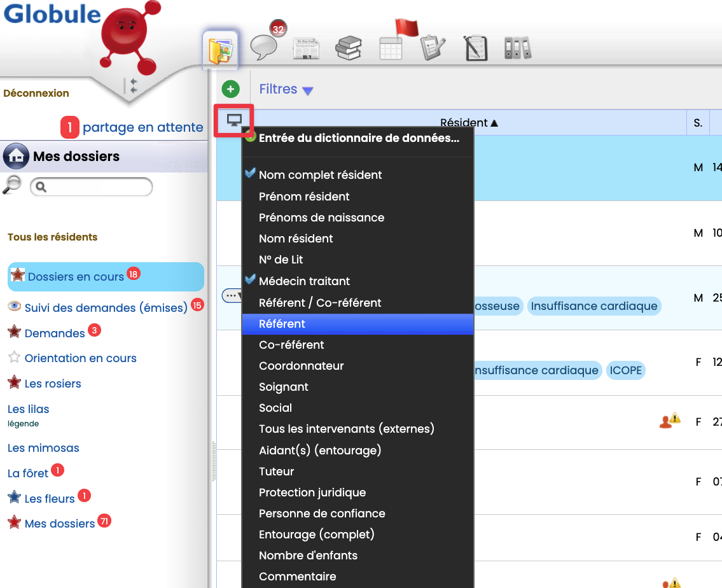Open the dossiers folder icon in toolbar
The width and height of the screenshot is (722, 588).
(x=220, y=50)
